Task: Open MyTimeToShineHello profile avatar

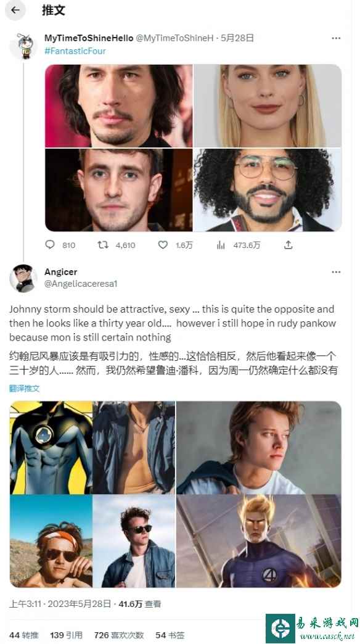Action: (23, 46)
